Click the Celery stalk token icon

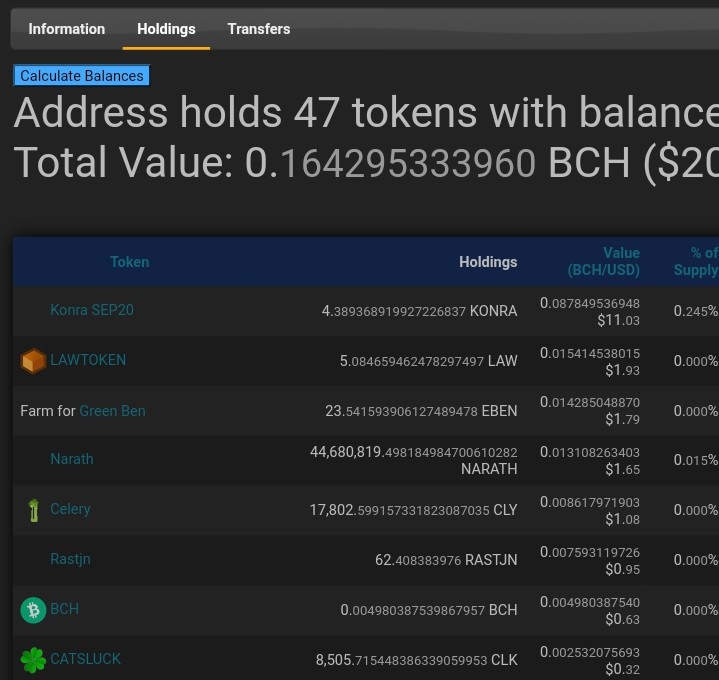[33, 510]
